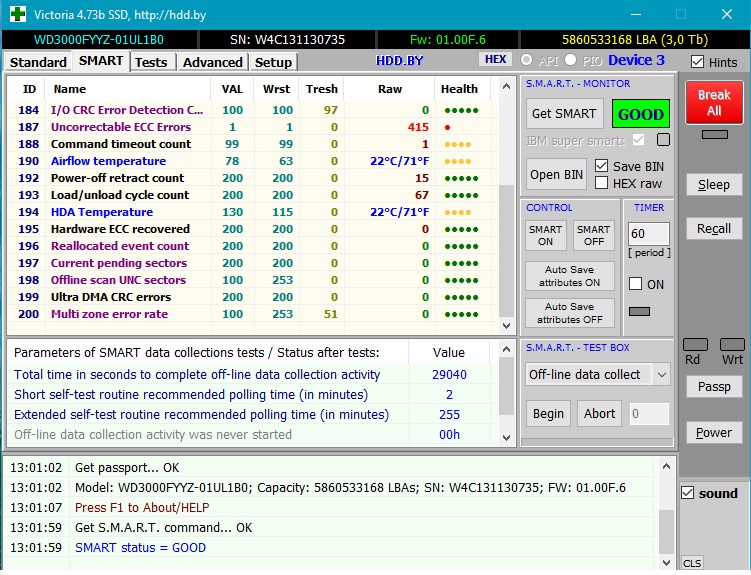Screen dimensions: 751x575
Task: Click the 'Press F1 to About/HELP' log line
Action: (x=142, y=507)
